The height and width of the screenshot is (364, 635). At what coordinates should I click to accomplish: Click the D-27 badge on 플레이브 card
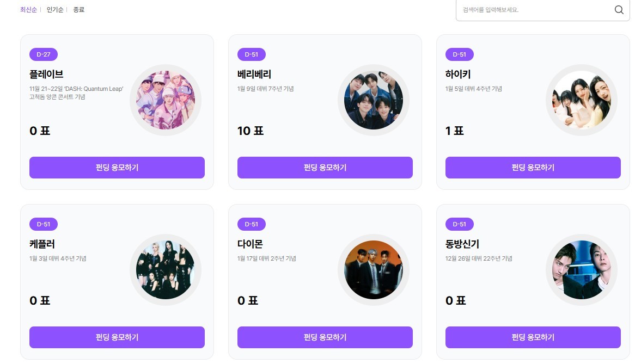pos(44,54)
